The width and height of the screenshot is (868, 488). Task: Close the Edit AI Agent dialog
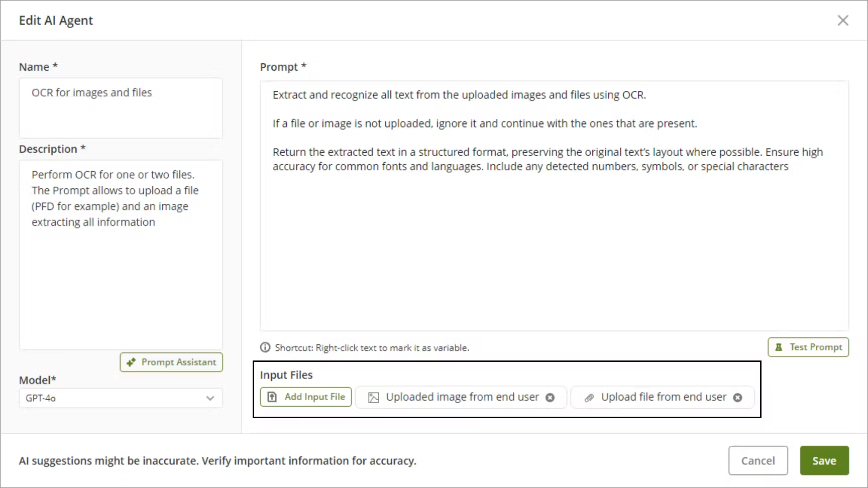(843, 21)
